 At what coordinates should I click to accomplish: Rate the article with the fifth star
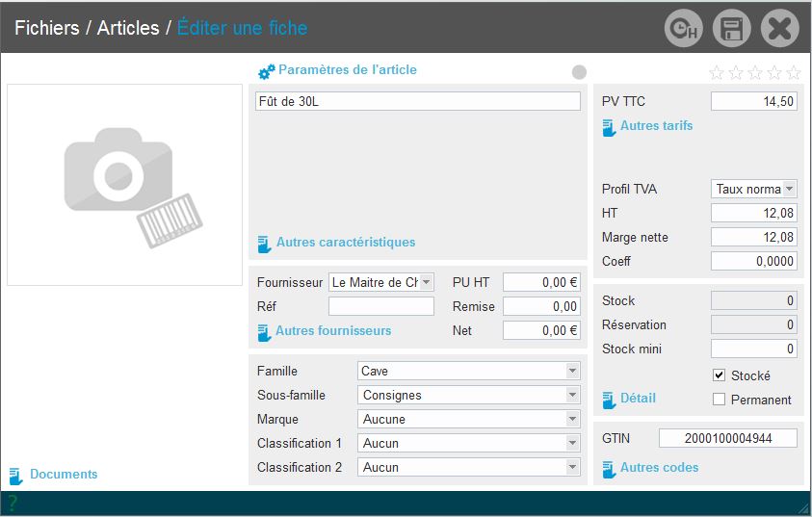pyautogui.click(x=794, y=72)
